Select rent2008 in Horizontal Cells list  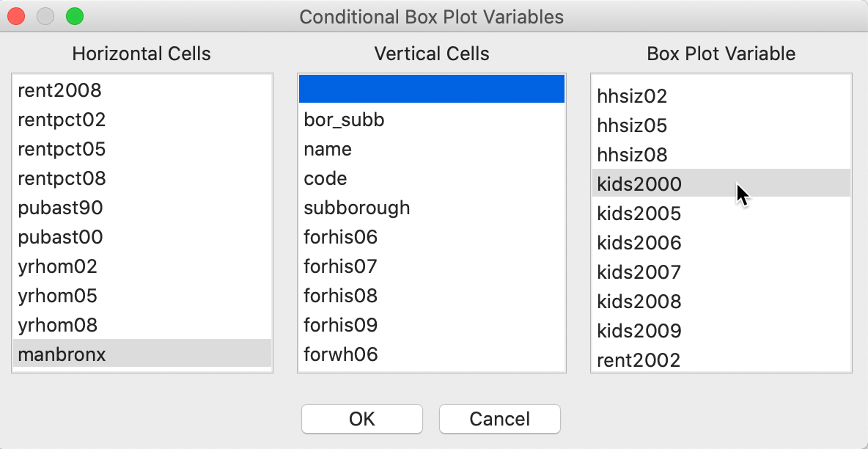(x=60, y=90)
